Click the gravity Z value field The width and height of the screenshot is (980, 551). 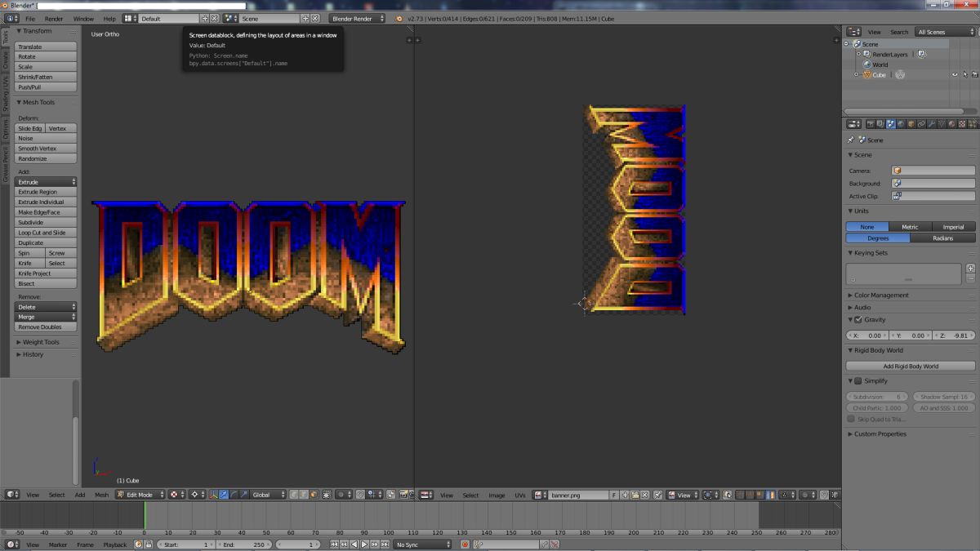click(954, 335)
